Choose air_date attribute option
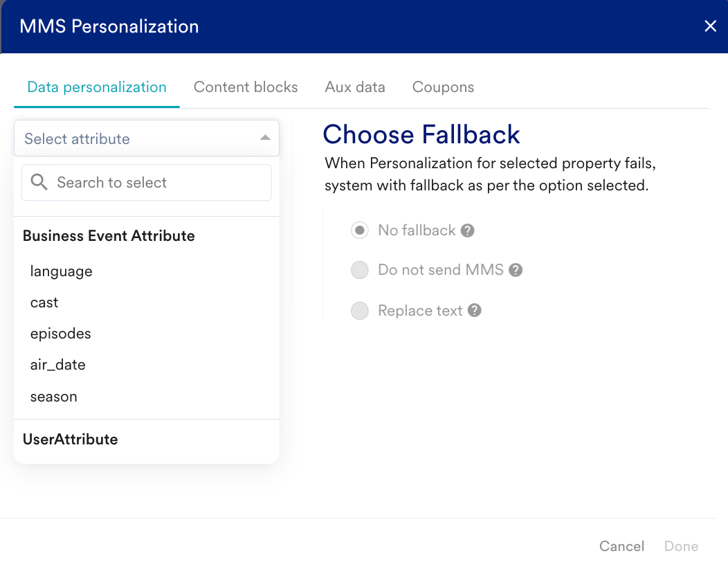The width and height of the screenshot is (728, 569). [57, 365]
